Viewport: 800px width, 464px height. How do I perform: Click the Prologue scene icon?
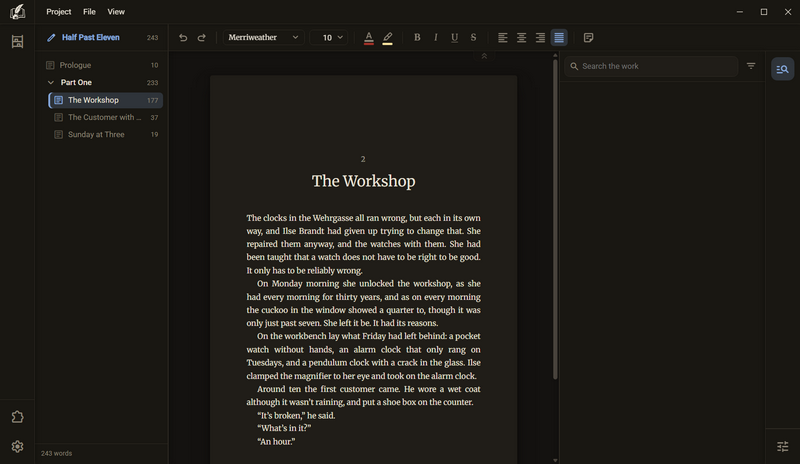point(50,65)
